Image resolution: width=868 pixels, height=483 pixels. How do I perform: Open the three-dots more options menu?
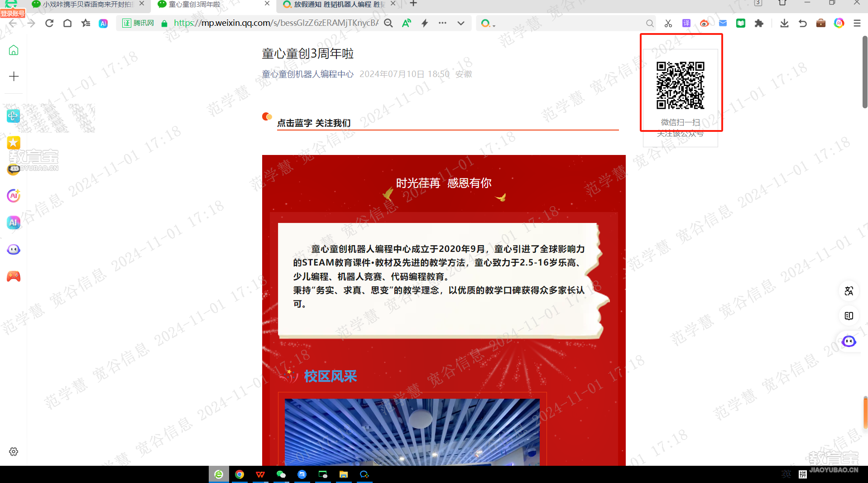tap(442, 23)
